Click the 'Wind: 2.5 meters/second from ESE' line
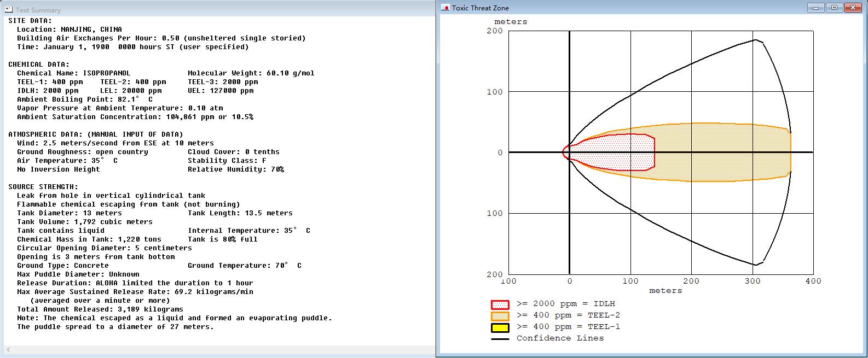 (x=115, y=143)
